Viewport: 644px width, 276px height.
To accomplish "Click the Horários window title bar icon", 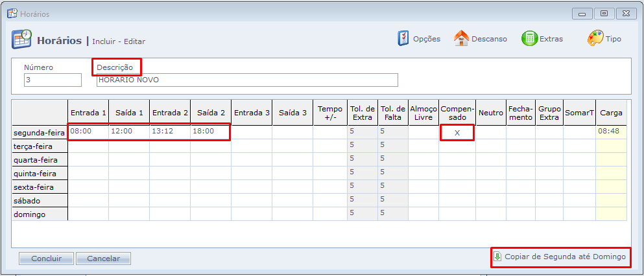I will tap(12, 14).
